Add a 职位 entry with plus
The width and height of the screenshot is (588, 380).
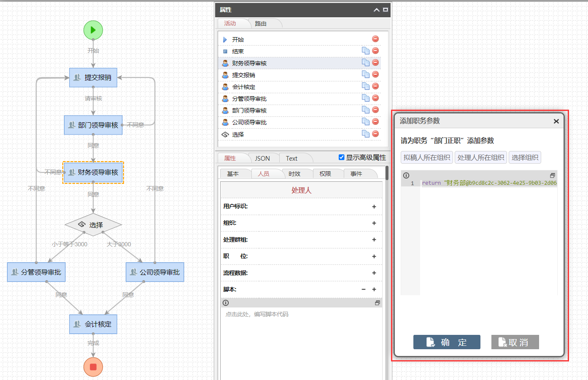tap(374, 256)
